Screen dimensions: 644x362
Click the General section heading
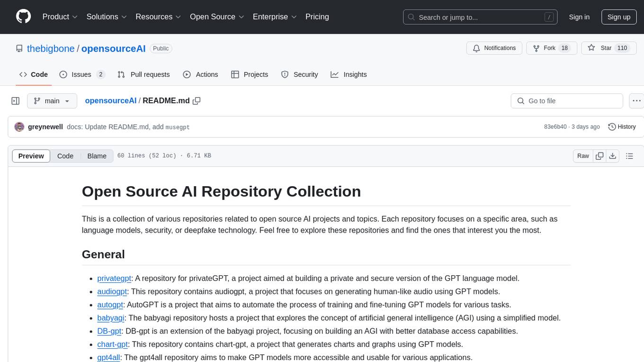click(103, 254)
